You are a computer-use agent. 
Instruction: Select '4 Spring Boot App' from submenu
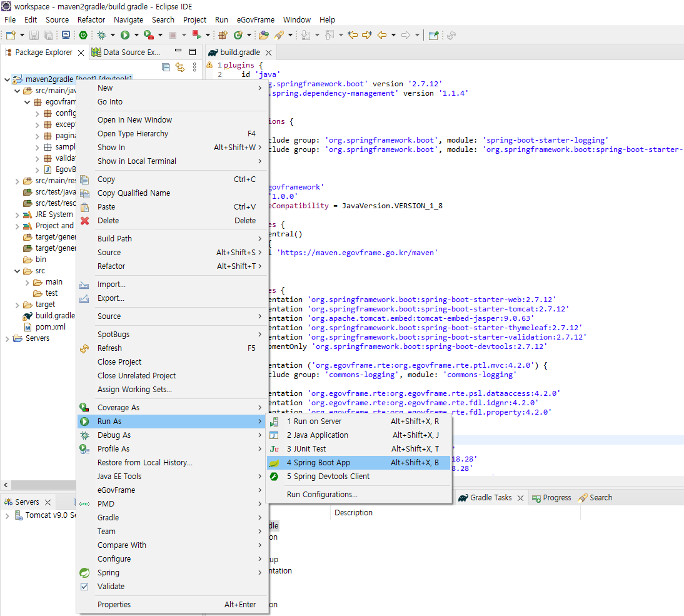click(x=318, y=463)
